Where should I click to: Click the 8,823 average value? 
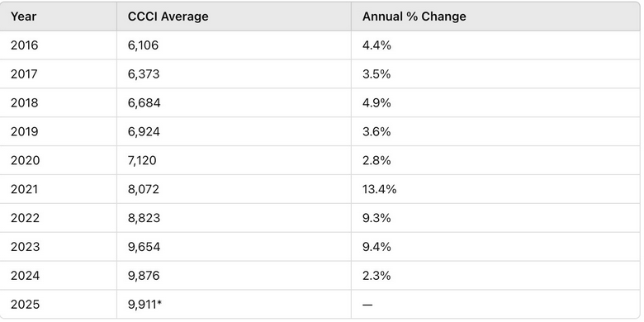(x=144, y=218)
